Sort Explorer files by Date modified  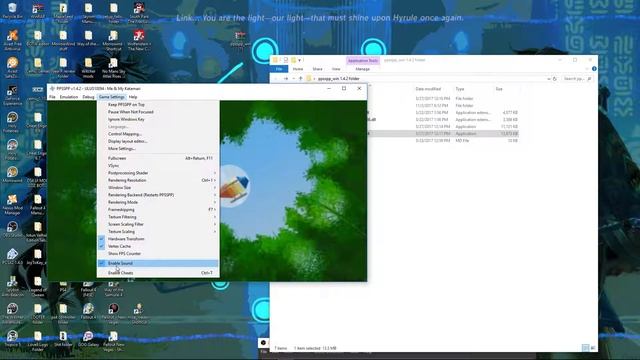[428, 89]
